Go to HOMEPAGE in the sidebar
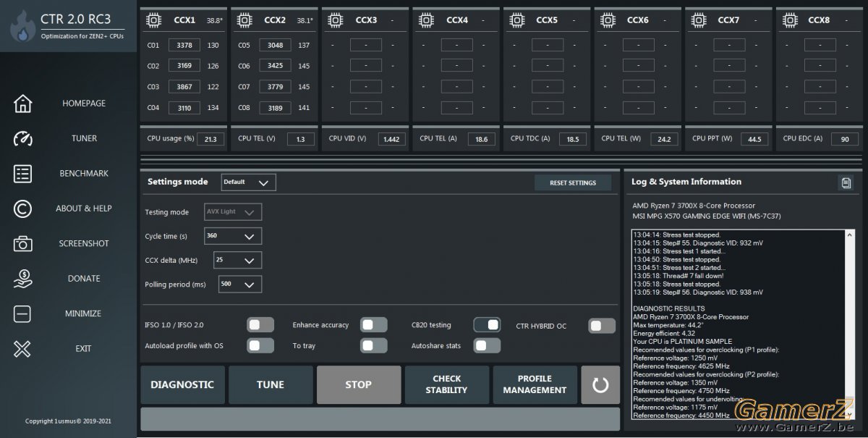868x438 pixels. (x=84, y=104)
